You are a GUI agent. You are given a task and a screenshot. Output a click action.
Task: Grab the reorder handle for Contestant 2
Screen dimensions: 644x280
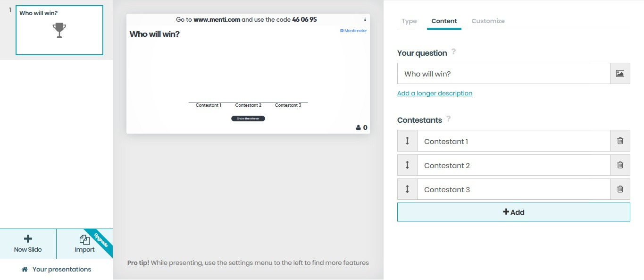[407, 165]
